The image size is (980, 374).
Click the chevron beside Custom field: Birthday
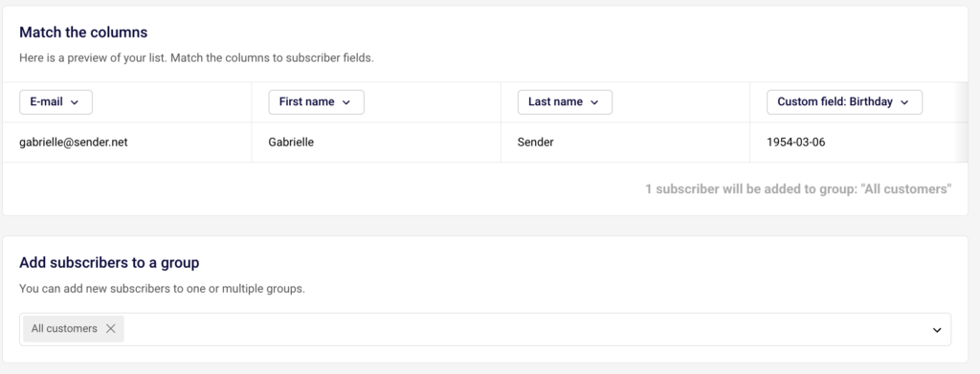pyautogui.click(x=904, y=103)
